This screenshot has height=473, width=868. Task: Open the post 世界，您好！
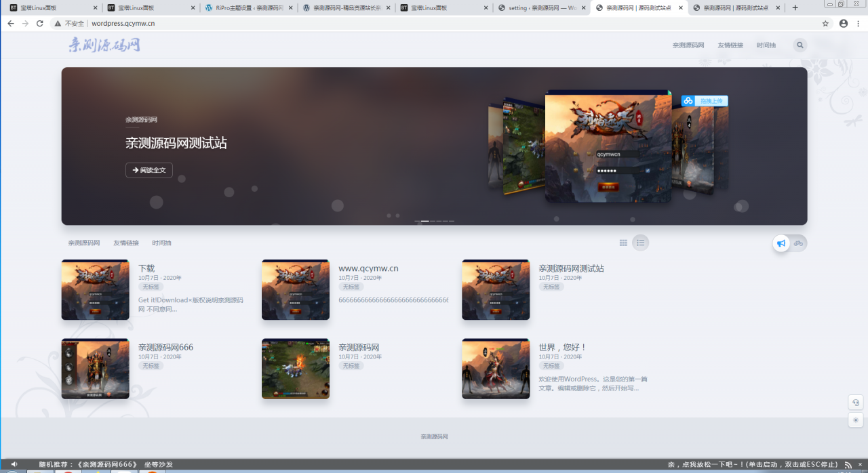point(563,348)
